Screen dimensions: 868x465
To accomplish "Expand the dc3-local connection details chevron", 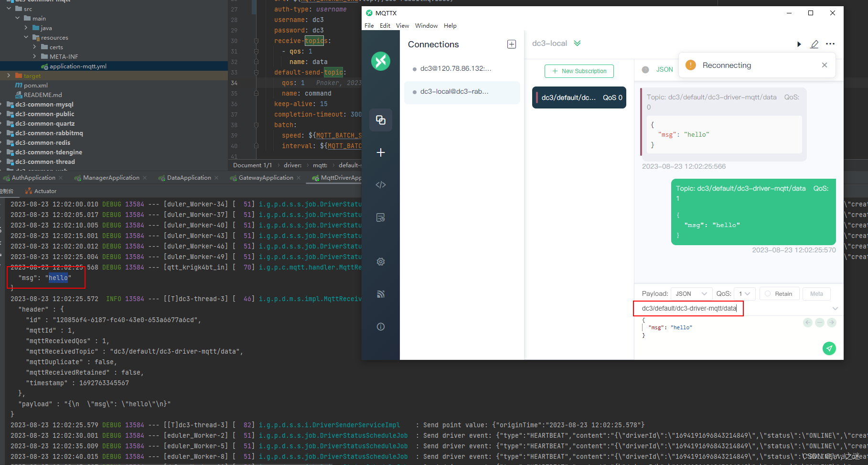I will [x=577, y=43].
